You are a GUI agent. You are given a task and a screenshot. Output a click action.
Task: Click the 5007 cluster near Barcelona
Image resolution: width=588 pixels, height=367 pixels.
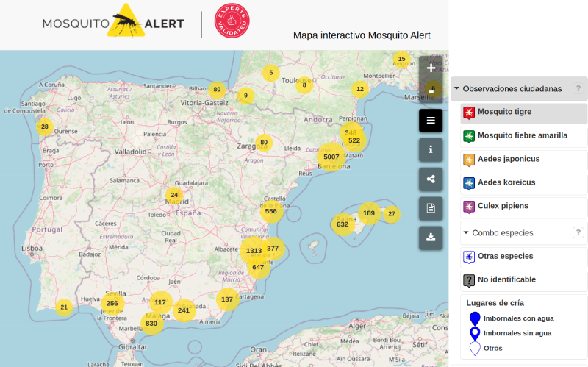pyautogui.click(x=331, y=157)
